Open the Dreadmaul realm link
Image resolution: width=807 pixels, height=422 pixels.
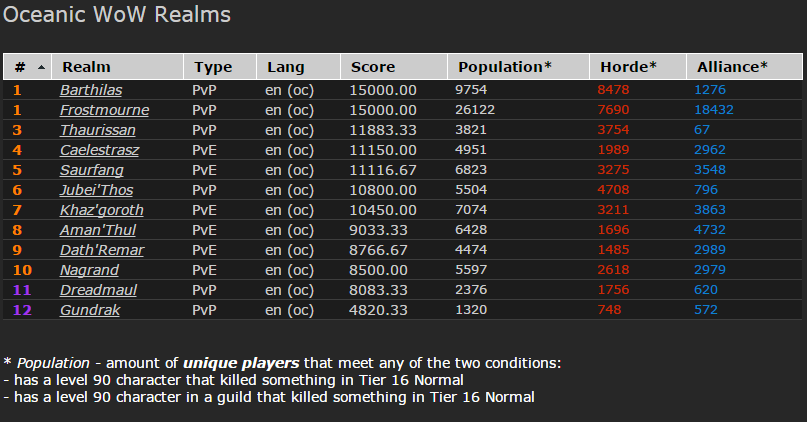tap(98, 290)
